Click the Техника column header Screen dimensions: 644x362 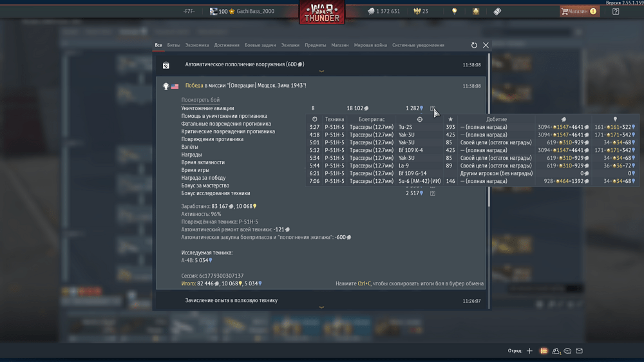click(334, 119)
